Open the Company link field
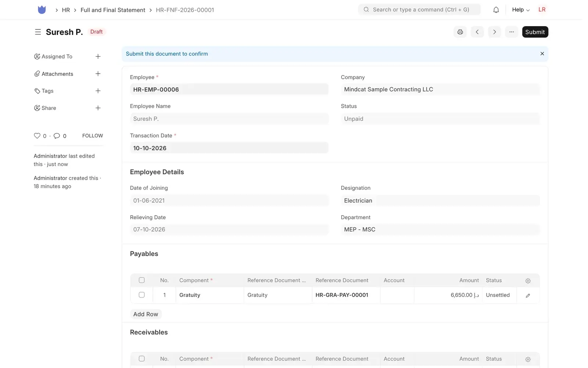 [x=440, y=89]
